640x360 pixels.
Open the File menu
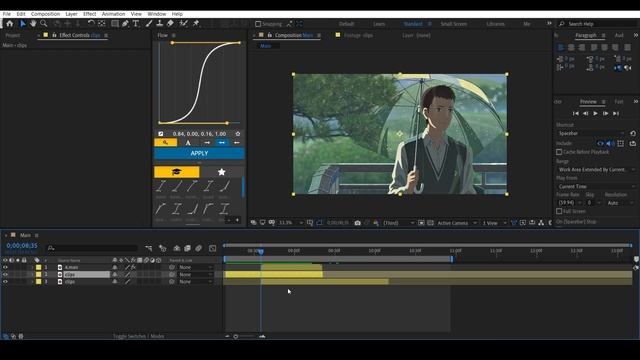pyautogui.click(x=7, y=14)
